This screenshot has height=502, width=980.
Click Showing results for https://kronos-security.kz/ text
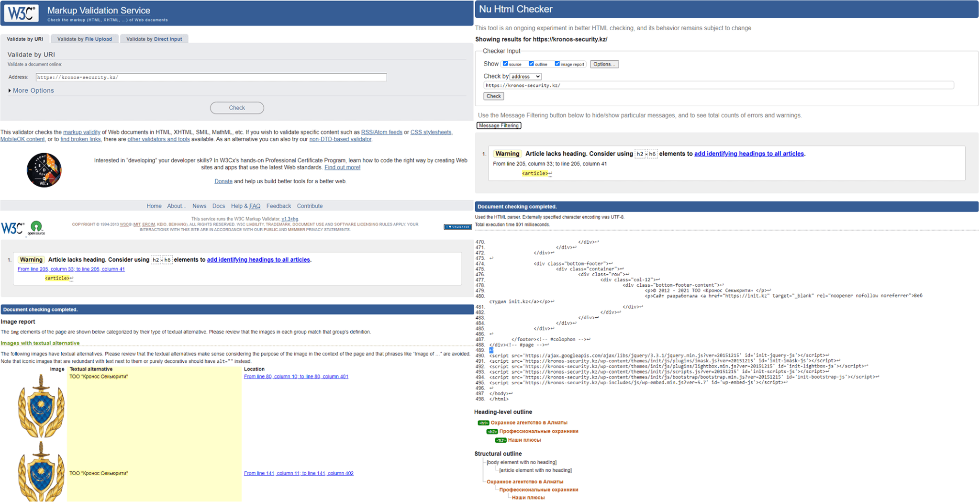541,40
